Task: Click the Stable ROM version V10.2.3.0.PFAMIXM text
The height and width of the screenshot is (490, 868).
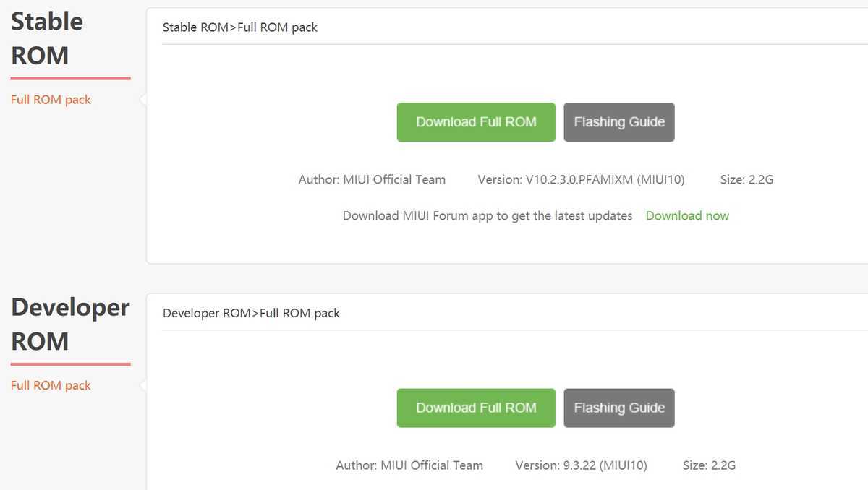Action: (x=580, y=179)
